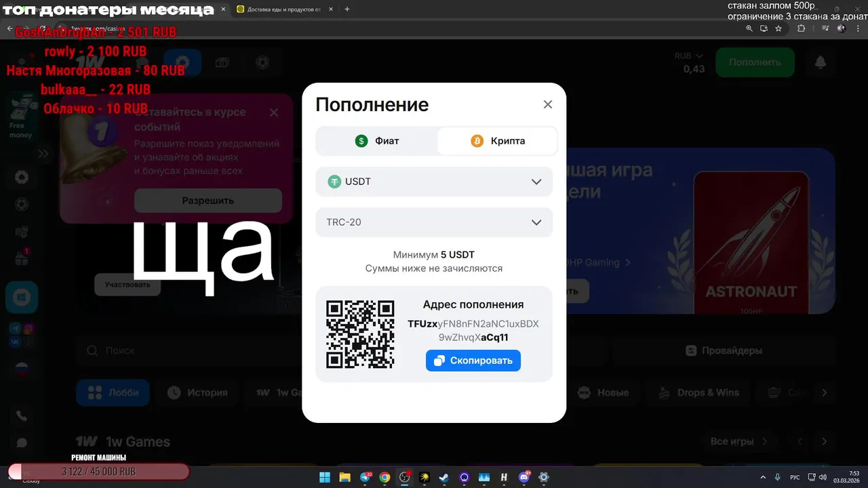The width and height of the screenshot is (868, 488).
Task: Open the notifications bell in site header
Action: 821,62
